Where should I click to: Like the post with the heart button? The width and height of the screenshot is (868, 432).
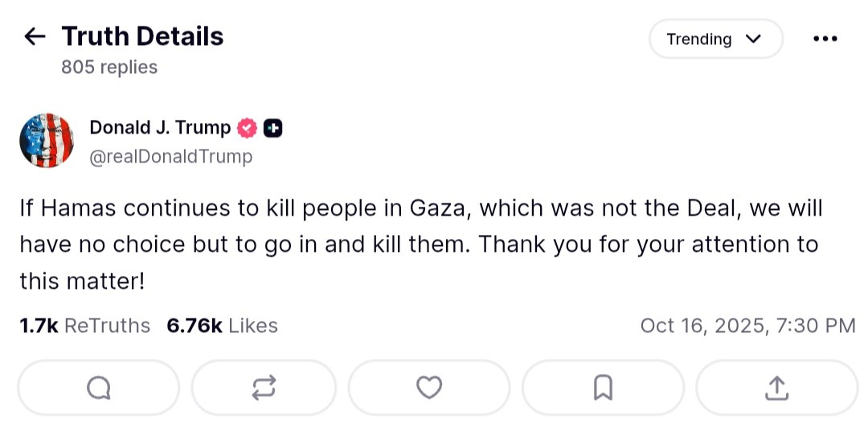click(x=429, y=388)
